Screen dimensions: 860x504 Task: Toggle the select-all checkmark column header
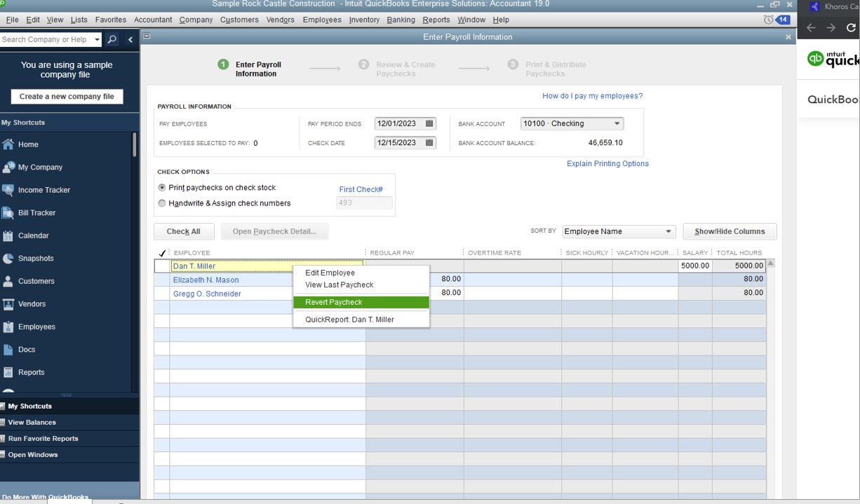pyautogui.click(x=163, y=252)
